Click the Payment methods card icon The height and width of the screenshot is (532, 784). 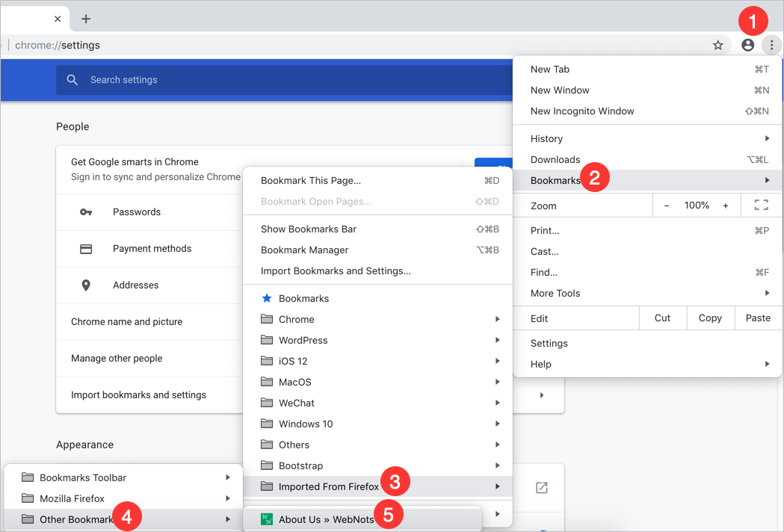coord(86,249)
